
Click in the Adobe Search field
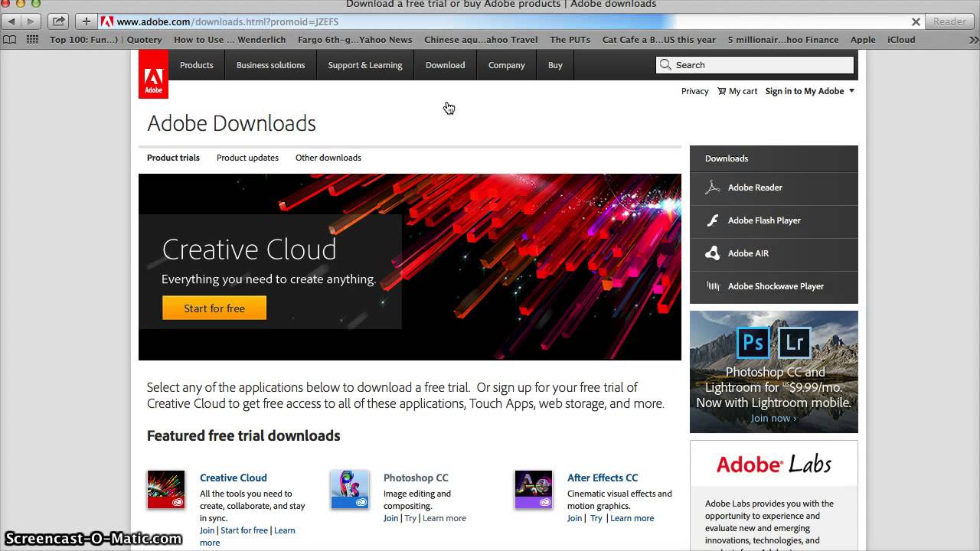tap(755, 65)
